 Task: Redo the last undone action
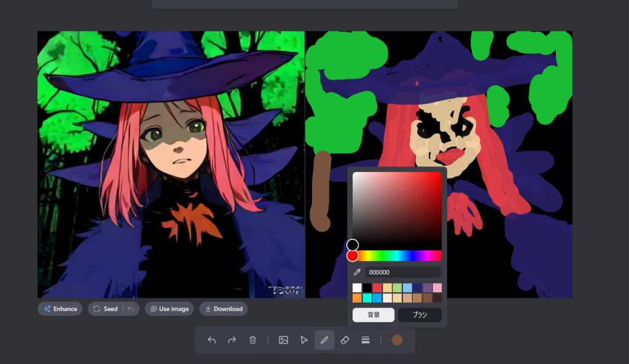[x=232, y=340]
